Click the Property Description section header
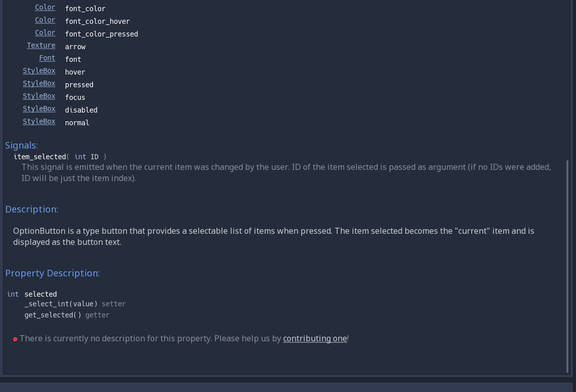Viewport: 576px width, 392px height. click(52, 273)
